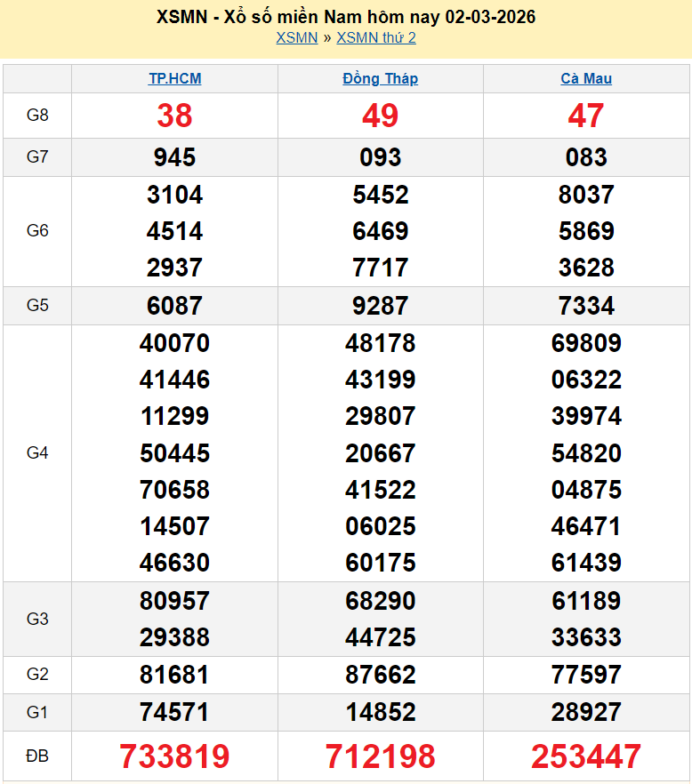Click the TP.HCM column header link
This screenshot has height=784, width=692.
click(x=174, y=78)
